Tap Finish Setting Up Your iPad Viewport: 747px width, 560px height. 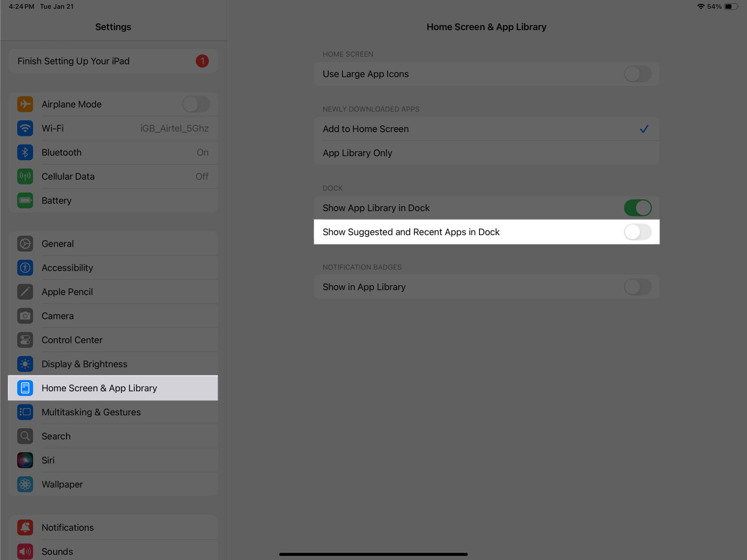click(x=112, y=61)
